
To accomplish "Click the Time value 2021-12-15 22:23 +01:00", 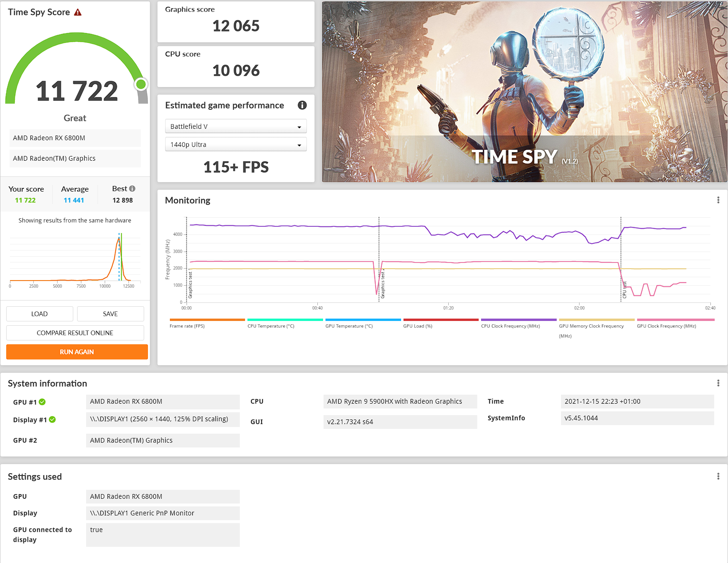I will pyautogui.click(x=638, y=401).
